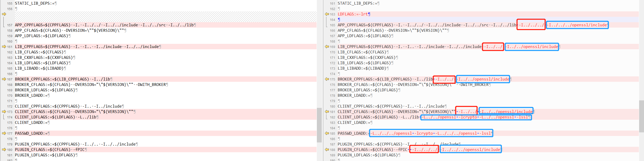Click the right pane vertical scrollbar thumb
The image size is (644, 161).
[641, 116]
